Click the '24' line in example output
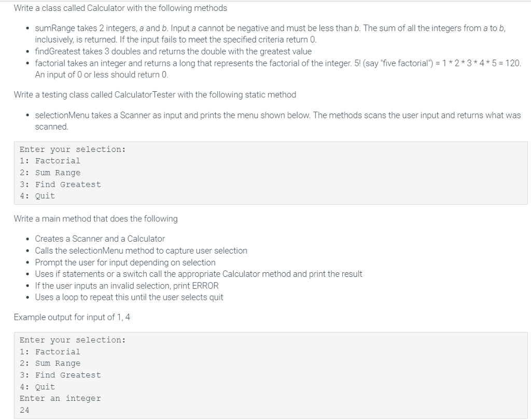Image resolution: width=531 pixels, height=420 pixels. pyautogui.click(x=24, y=410)
